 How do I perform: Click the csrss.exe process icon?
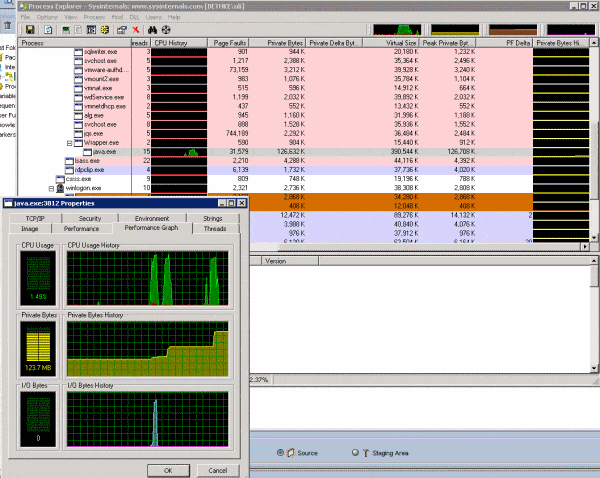coord(60,179)
